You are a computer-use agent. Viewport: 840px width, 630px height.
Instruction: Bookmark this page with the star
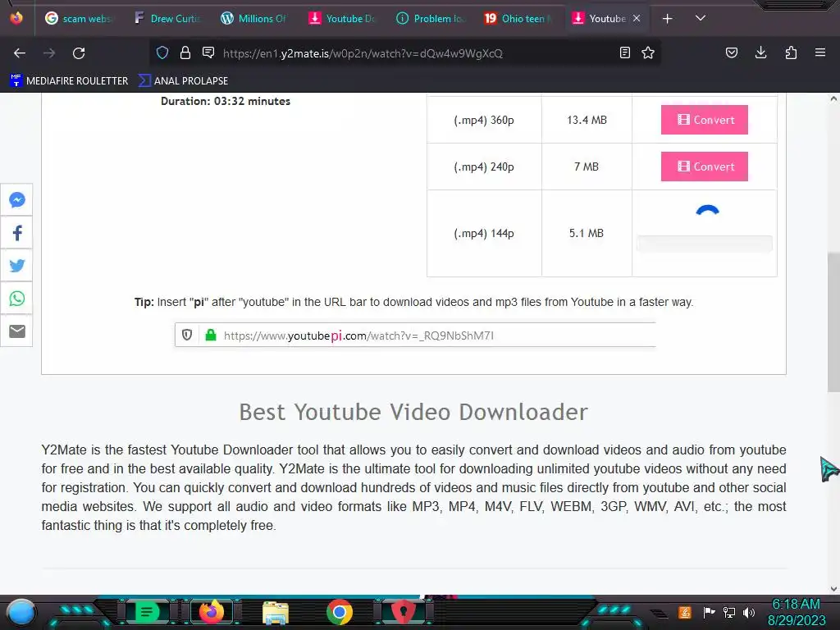pyautogui.click(x=648, y=52)
